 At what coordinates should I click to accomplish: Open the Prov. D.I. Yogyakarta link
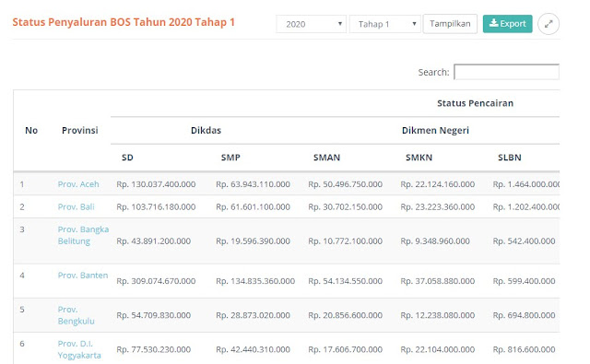click(79, 349)
